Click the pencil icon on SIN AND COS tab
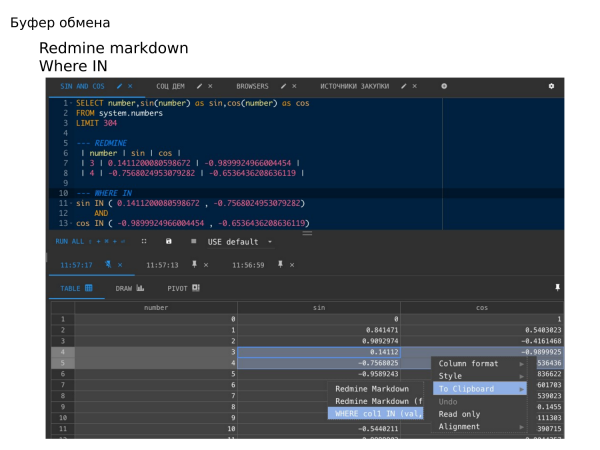600x450 pixels. click(x=119, y=87)
